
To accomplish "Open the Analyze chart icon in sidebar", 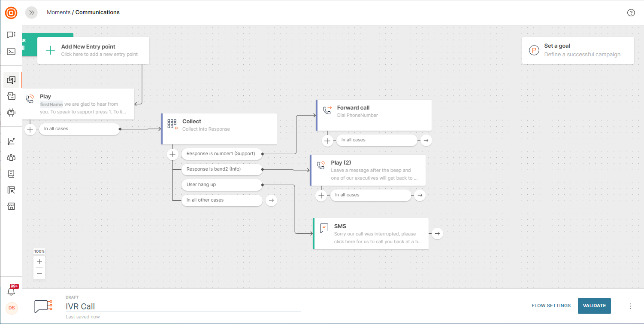I will pyautogui.click(x=11, y=141).
